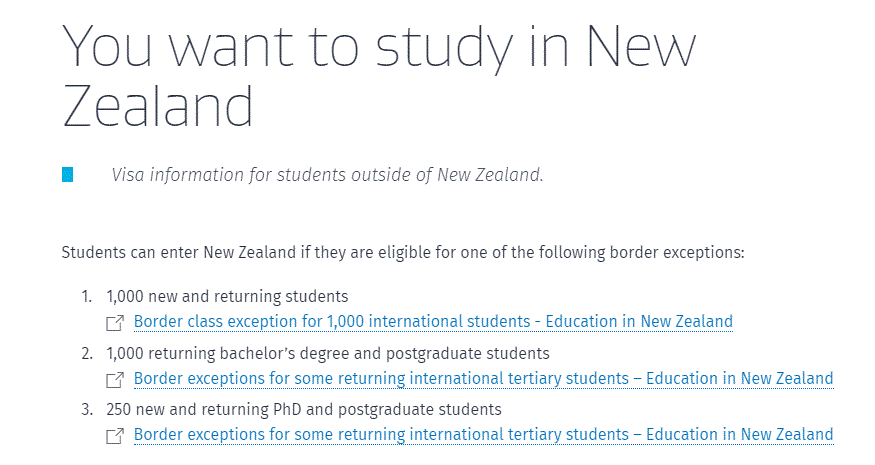Screen dimensions: 875x465
Task: Open Border class exception for 1,000 students link
Action: (433, 322)
